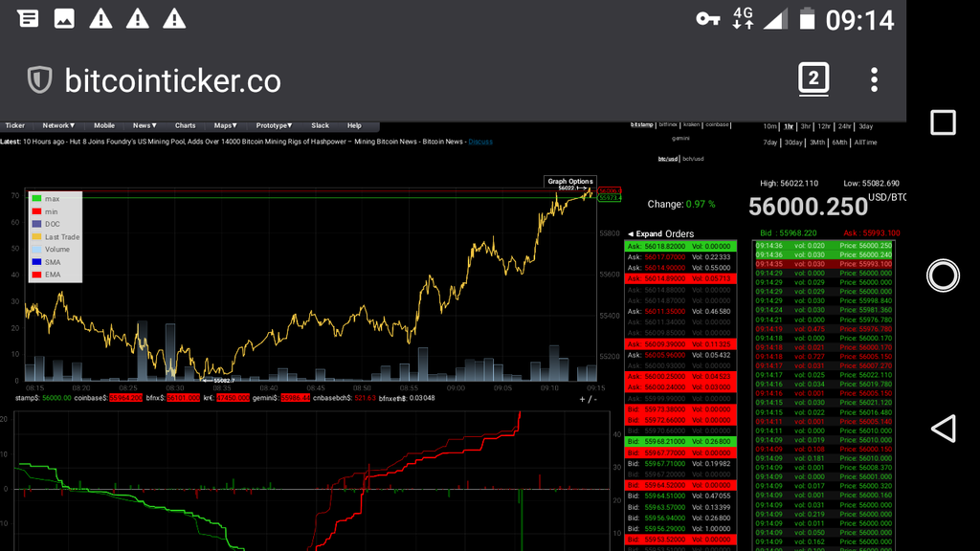Expand the News dropdown menu
This screenshot has height=551, width=980.
tap(145, 125)
